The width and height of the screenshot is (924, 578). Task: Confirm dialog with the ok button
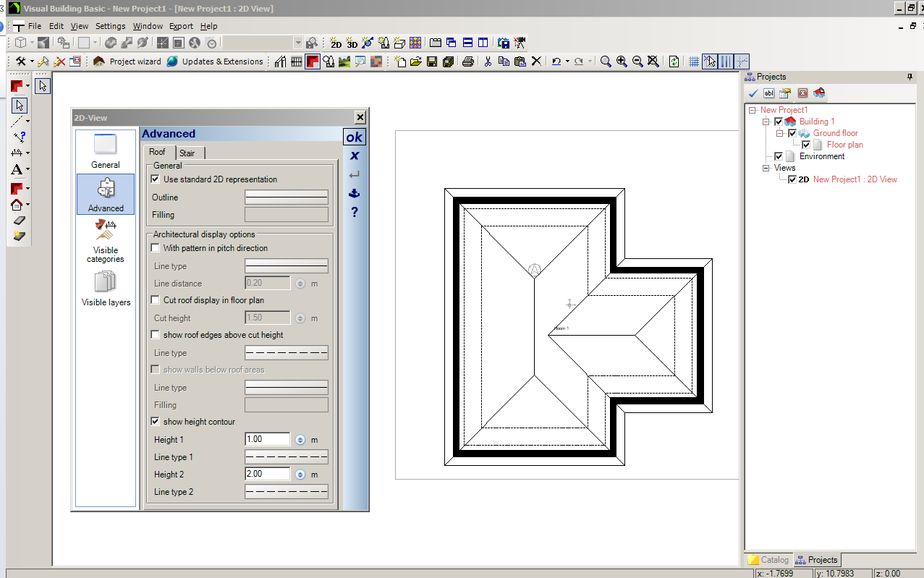[354, 137]
